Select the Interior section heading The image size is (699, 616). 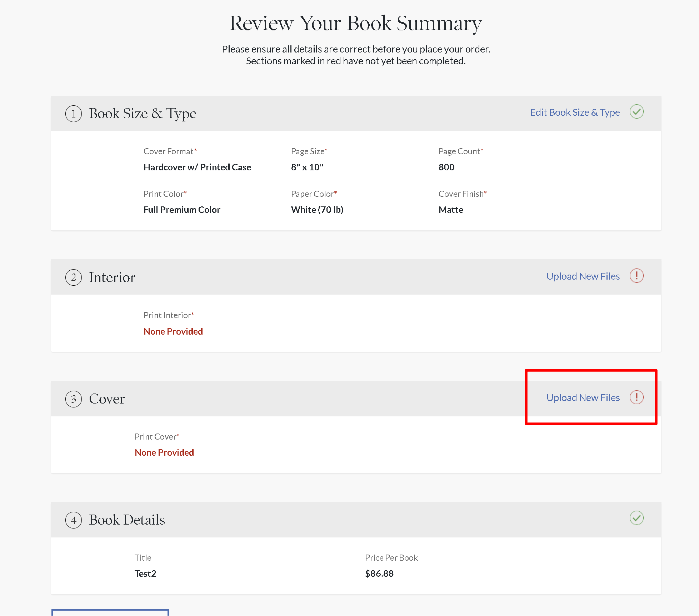112,277
